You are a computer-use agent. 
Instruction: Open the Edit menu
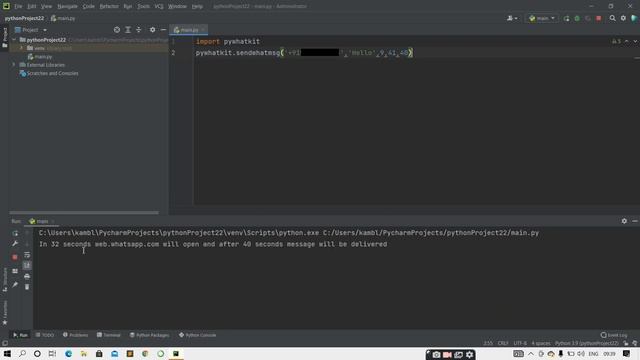(32, 7)
